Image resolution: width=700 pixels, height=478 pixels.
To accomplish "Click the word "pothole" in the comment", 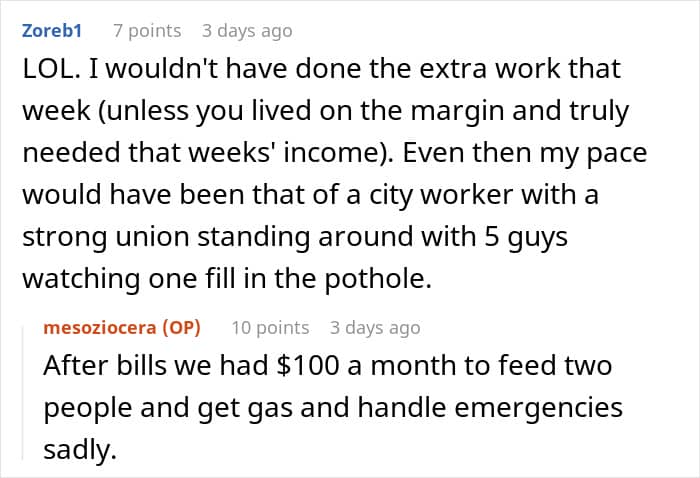I will [x=382, y=280].
